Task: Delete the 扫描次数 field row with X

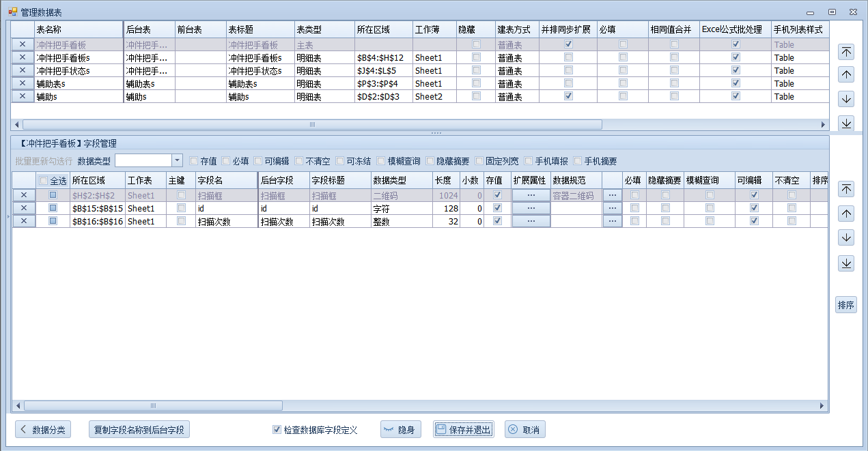Action: click(24, 221)
